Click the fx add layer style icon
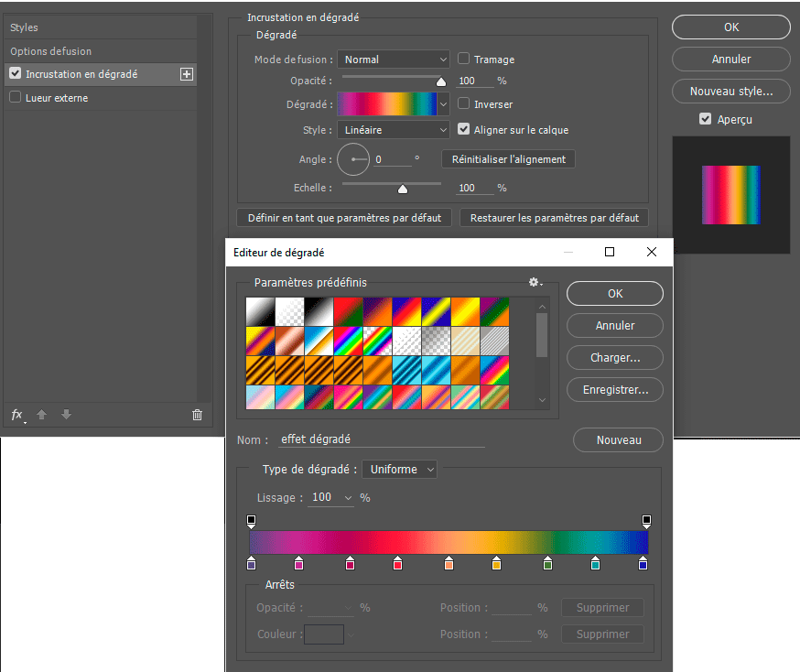 point(17,415)
